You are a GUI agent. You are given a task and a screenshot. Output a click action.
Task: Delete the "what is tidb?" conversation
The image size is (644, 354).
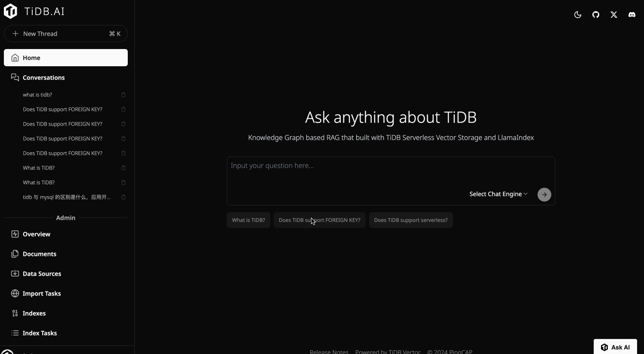123,95
